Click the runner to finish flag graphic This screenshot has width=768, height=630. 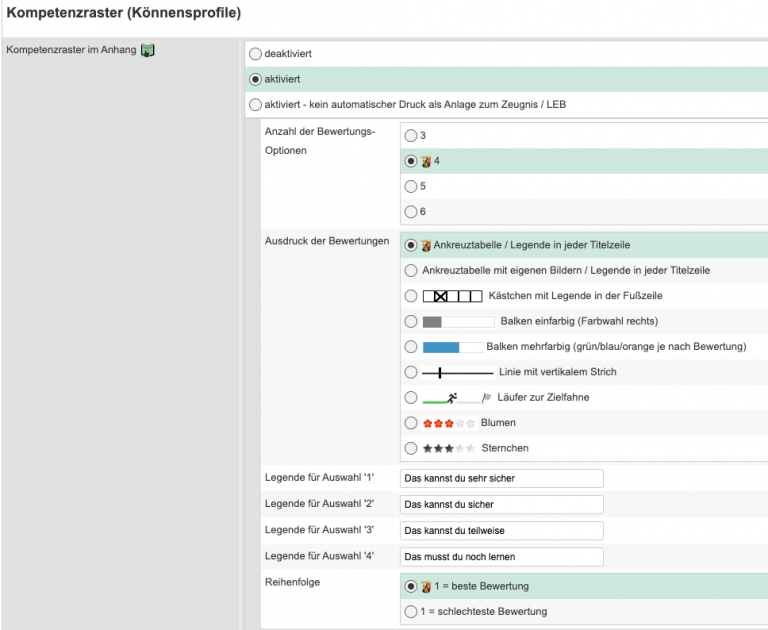point(457,397)
